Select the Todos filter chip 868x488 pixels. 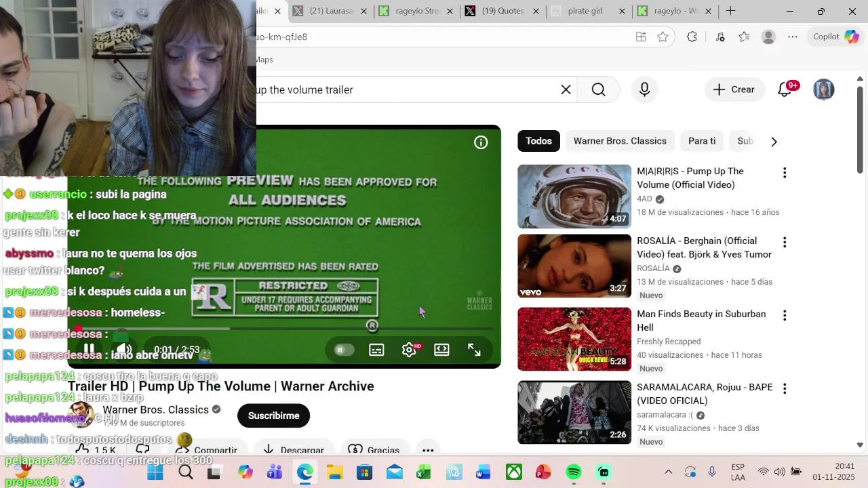coord(538,141)
